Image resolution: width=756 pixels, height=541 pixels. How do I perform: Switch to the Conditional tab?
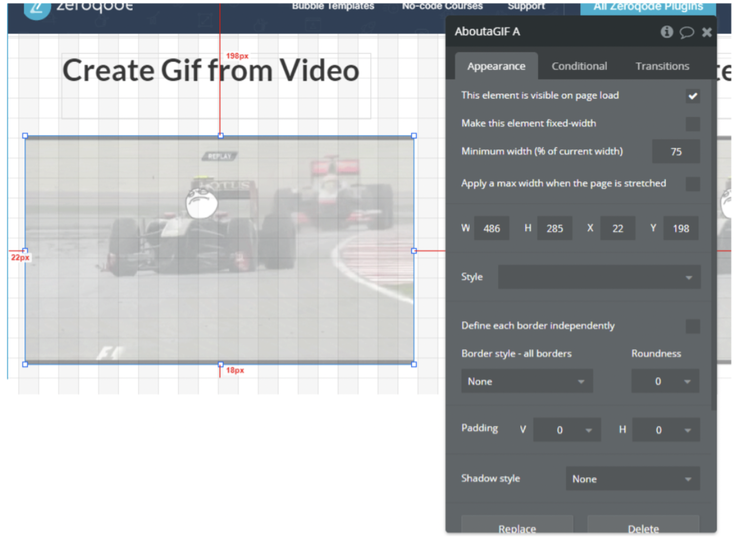(x=579, y=66)
